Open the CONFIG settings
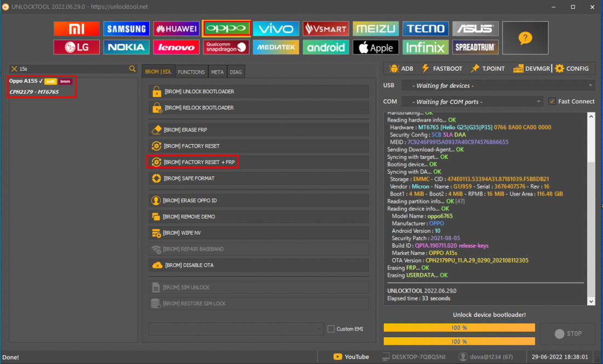This screenshot has width=603, height=364. click(572, 69)
